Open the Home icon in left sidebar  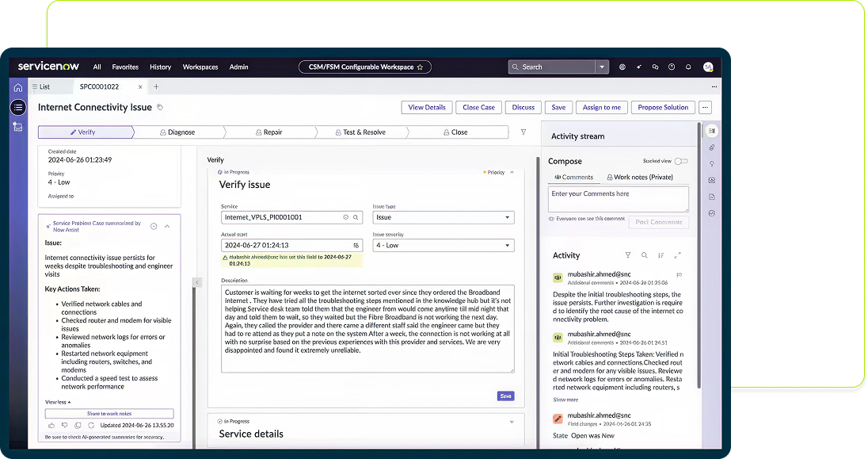click(18, 87)
